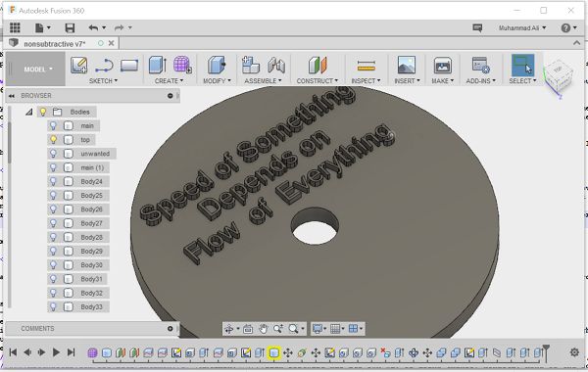Open the INSERT dropdown

tap(407, 81)
